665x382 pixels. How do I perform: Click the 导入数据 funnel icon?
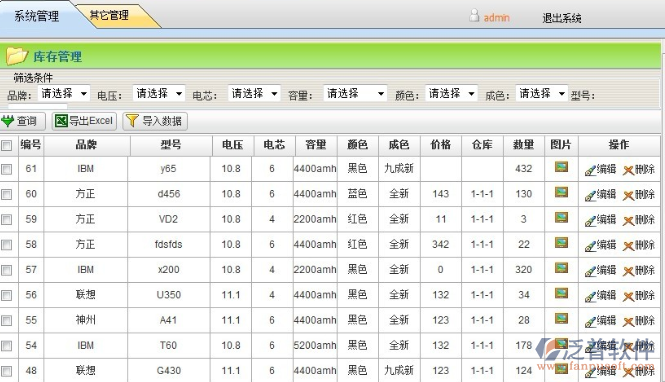(x=132, y=121)
